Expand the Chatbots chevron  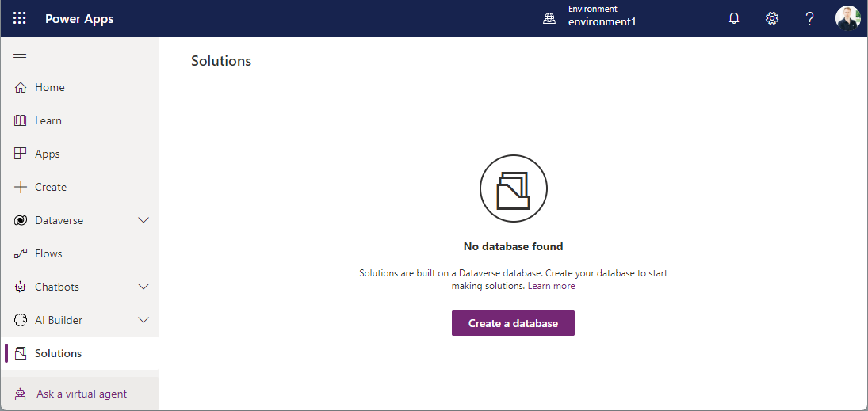click(x=143, y=287)
